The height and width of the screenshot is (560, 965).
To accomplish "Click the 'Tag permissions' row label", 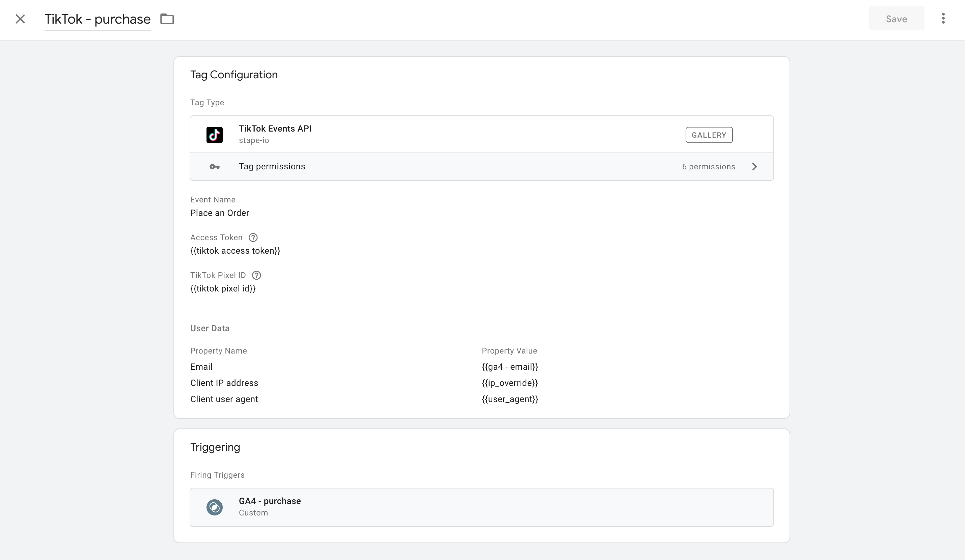I will click(272, 167).
